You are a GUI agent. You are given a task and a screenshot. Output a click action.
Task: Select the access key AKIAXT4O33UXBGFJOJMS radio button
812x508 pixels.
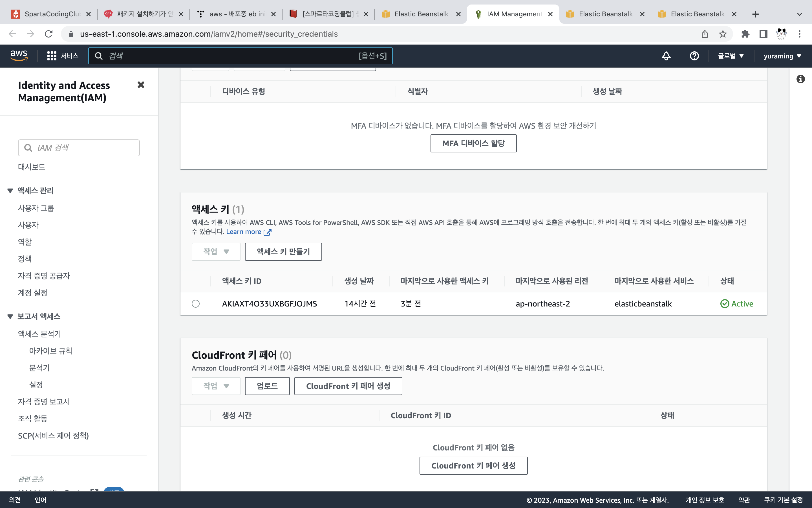point(196,304)
